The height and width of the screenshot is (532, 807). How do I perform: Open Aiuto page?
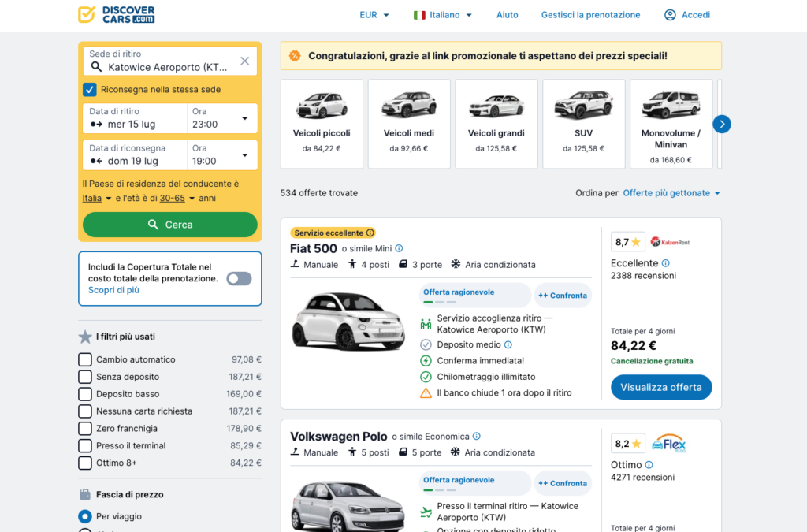coord(507,15)
